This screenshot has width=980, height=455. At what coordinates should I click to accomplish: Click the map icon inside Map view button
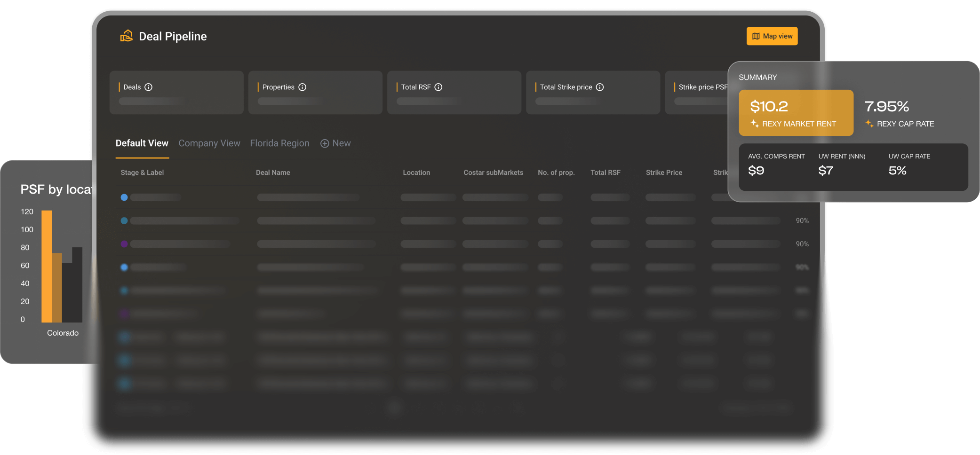(x=756, y=36)
